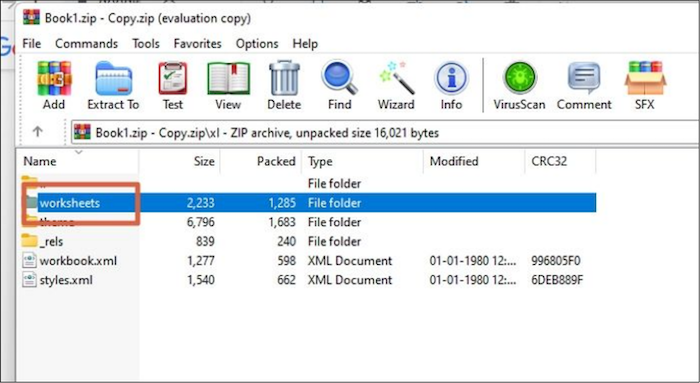Open the archive Comment tool
Viewport: 700px width, 383px height.
[x=584, y=85]
